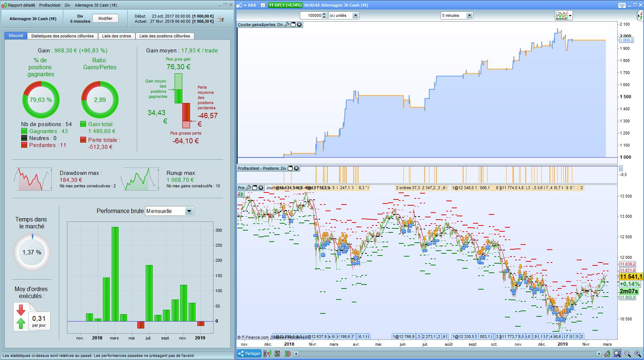Click the Runup max thumbnail graph
This screenshot has width=644, height=360.
141,179
